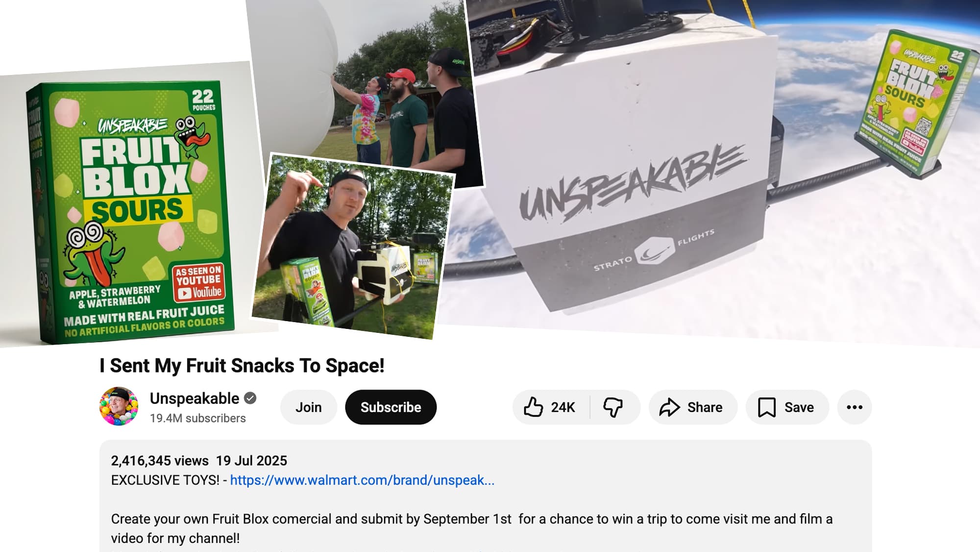Subscribe to the Unspeakable channel
This screenshot has width=980, height=552.
pos(391,407)
